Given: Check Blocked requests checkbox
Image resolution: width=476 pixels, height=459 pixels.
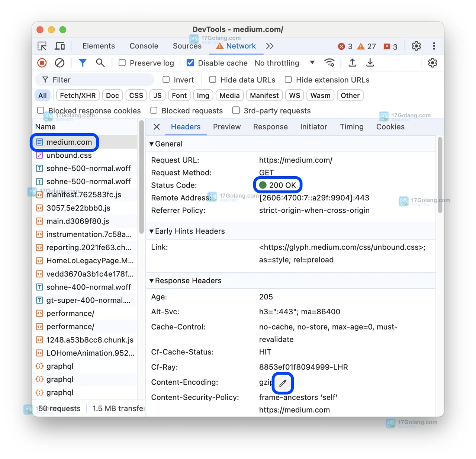Looking at the screenshot, I should pyautogui.click(x=154, y=110).
